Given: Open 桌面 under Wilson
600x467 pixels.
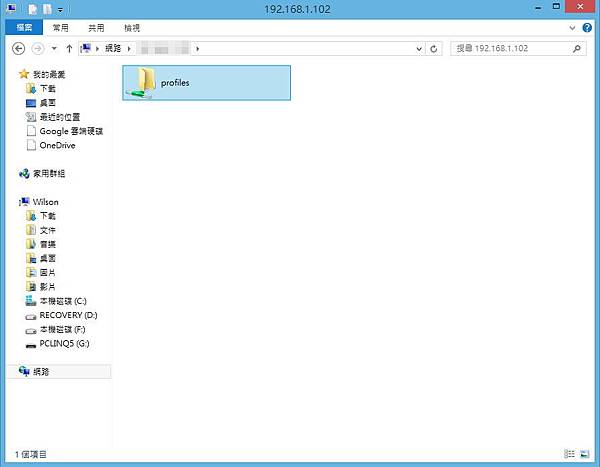Looking at the screenshot, I should pos(48,258).
